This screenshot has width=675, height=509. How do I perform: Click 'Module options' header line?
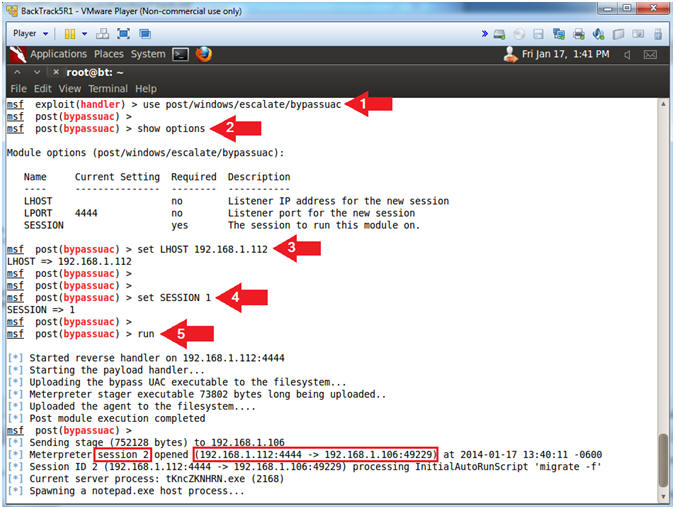[146, 153]
